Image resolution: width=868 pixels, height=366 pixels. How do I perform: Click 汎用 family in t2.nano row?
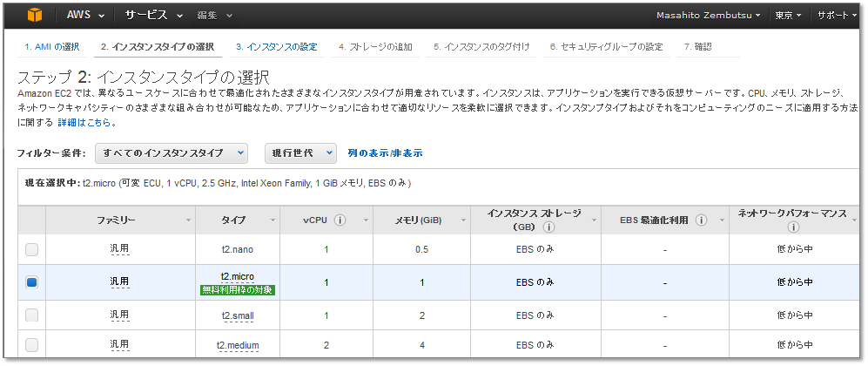click(x=119, y=249)
